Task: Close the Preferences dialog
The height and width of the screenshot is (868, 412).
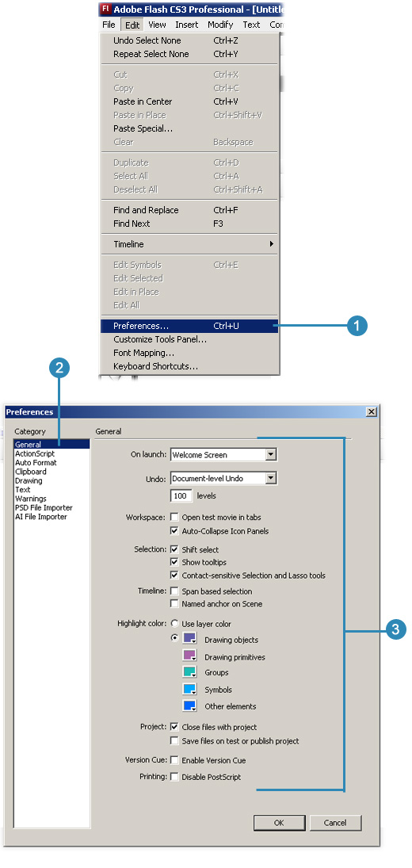Action: point(372,412)
